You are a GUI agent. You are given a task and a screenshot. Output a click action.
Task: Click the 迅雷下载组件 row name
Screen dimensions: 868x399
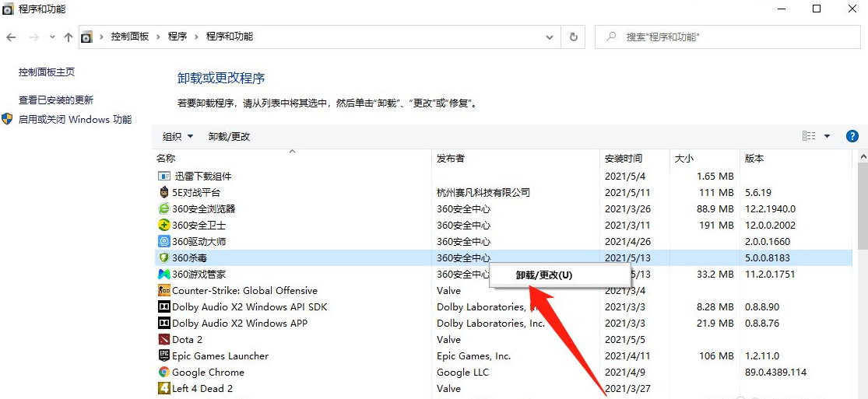pos(203,176)
